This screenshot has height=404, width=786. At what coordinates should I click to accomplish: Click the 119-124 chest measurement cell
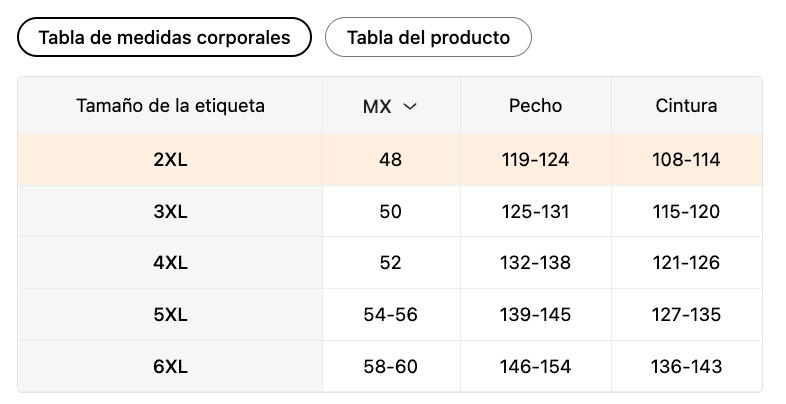[x=535, y=160]
